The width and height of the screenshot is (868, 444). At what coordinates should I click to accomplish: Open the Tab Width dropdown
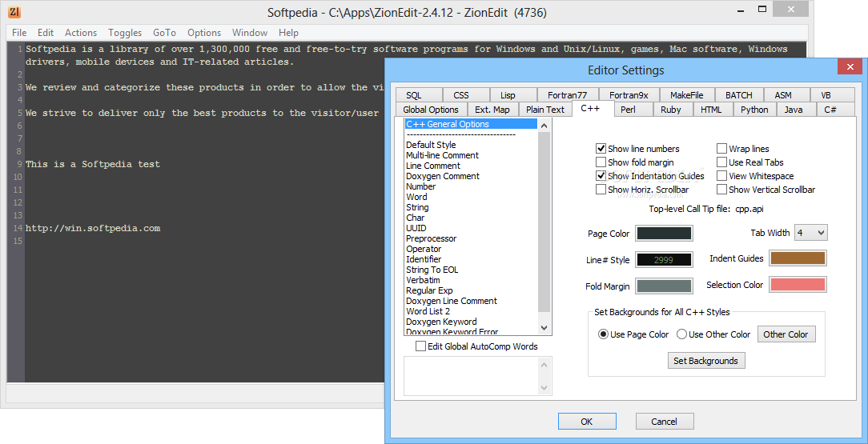click(x=811, y=233)
